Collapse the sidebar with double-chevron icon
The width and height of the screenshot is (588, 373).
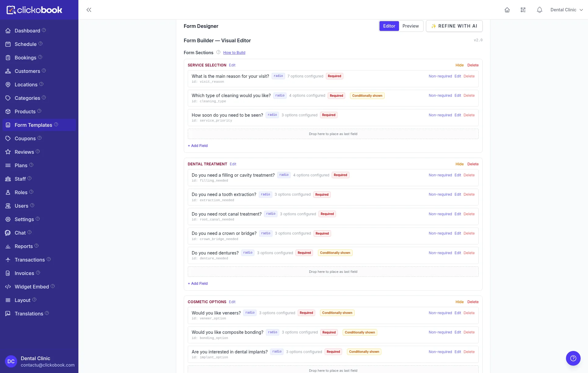[89, 10]
